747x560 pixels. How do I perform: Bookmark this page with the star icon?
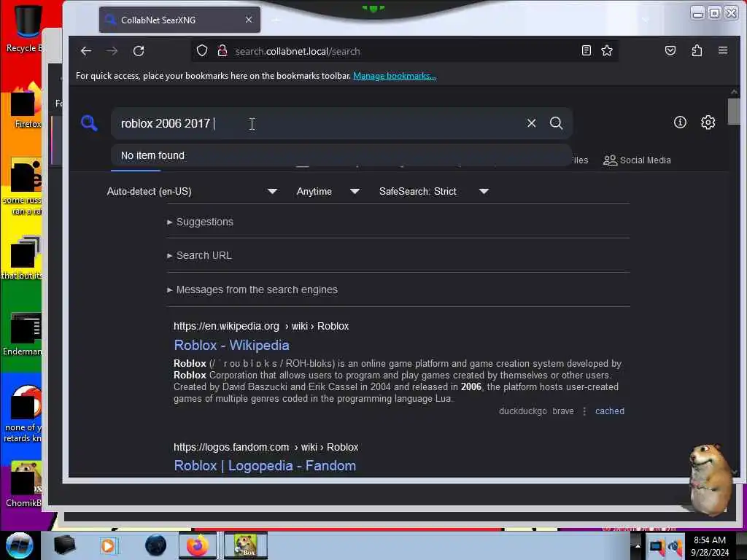pos(606,50)
